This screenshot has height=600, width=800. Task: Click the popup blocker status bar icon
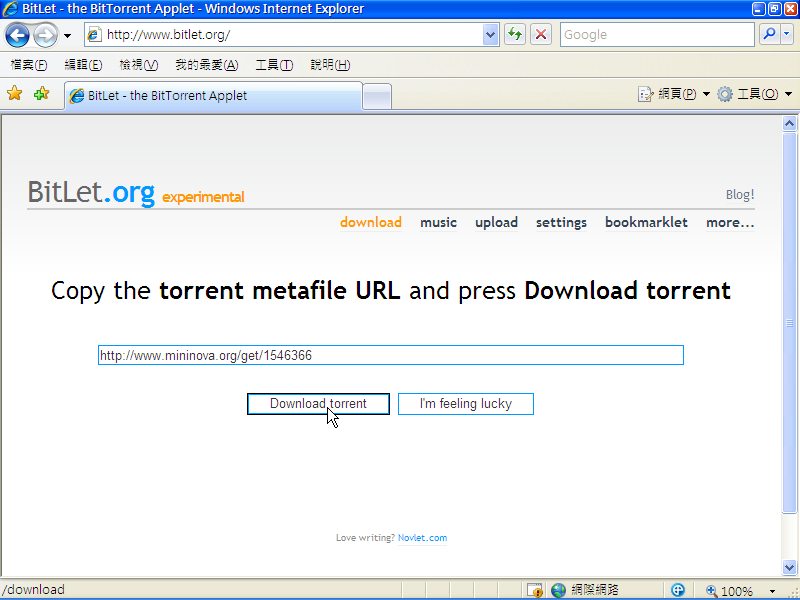point(535,590)
